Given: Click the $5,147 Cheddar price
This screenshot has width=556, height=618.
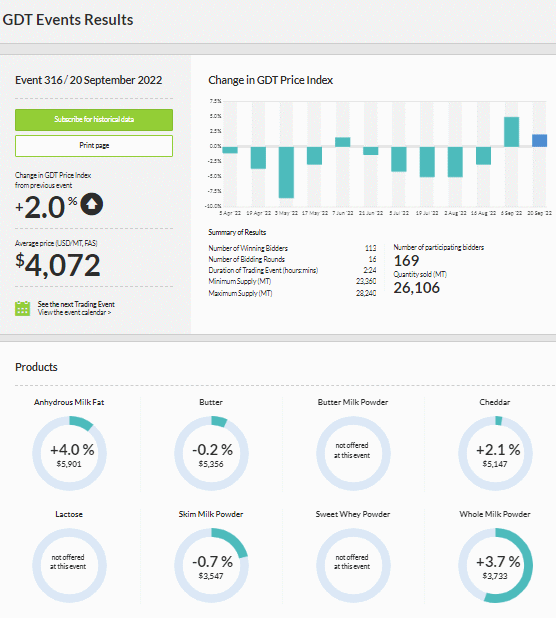Looking at the screenshot, I should [x=495, y=464].
